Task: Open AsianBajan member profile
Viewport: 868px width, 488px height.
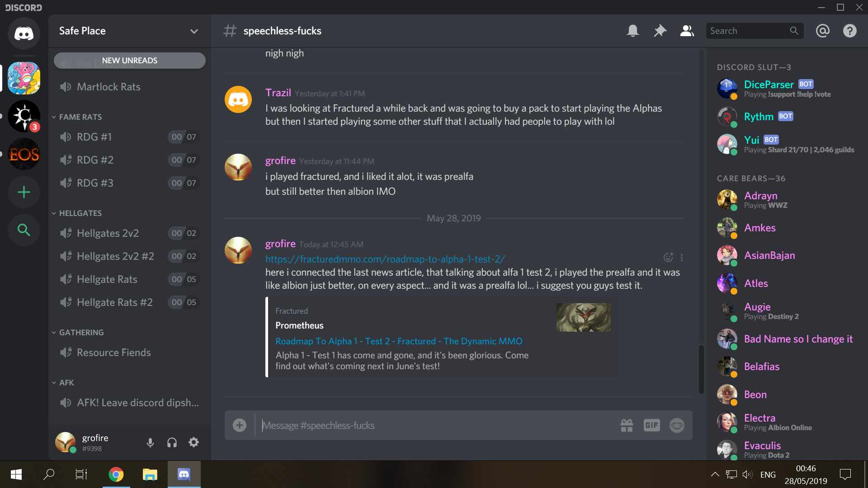Action: tap(787, 255)
